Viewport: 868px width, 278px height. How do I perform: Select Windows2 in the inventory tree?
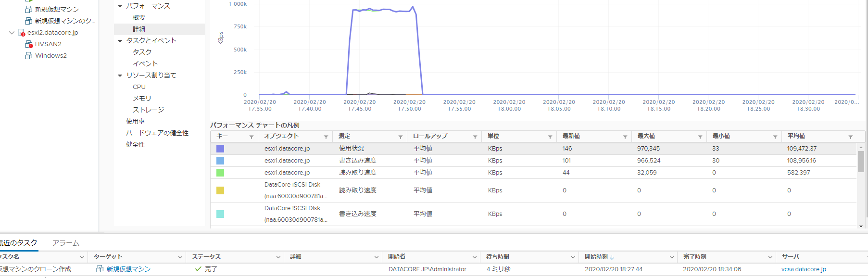51,55
